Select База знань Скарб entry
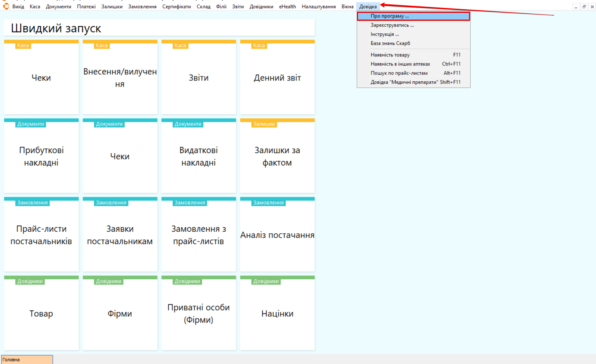Image resolution: width=596 pixels, height=364 pixels. point(390,43)
